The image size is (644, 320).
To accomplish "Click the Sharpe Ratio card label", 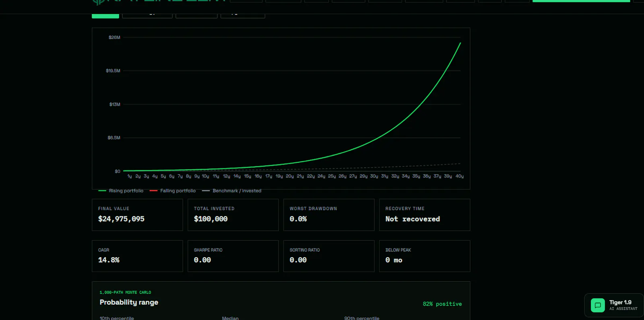I will click(208, 250).
